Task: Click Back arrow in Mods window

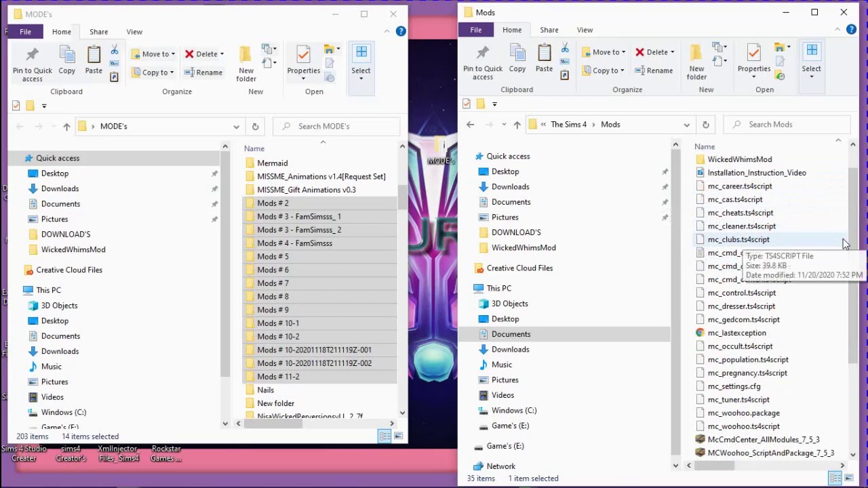Action: coord(470,125)
